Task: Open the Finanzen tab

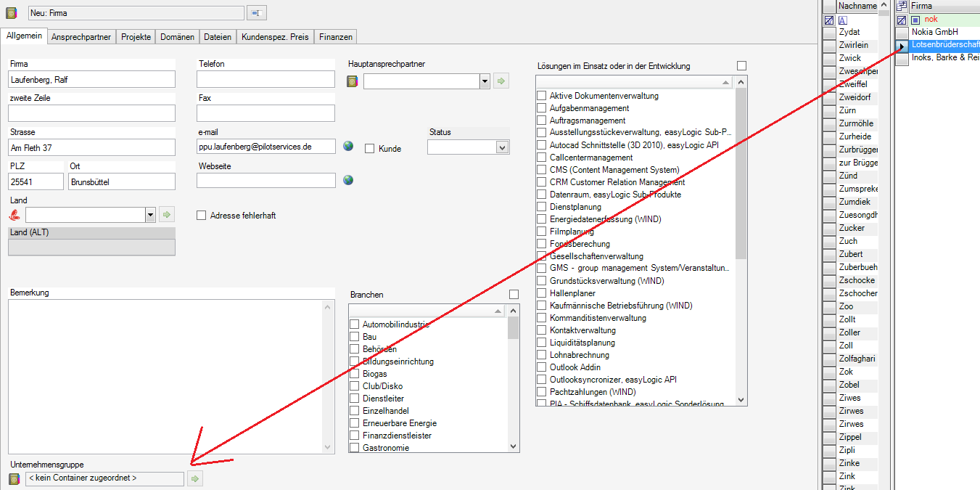Action: [336, 37]
